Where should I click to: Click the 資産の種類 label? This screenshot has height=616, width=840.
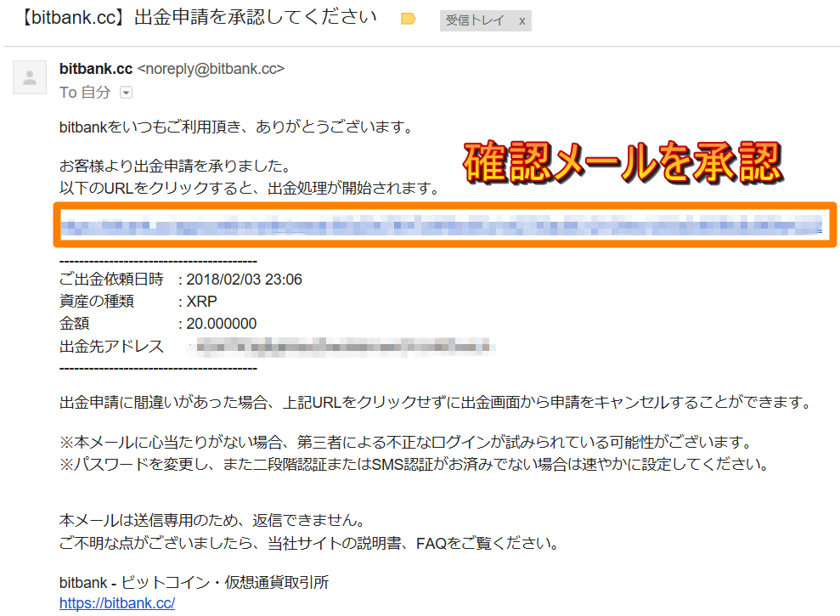click(97, 302)
